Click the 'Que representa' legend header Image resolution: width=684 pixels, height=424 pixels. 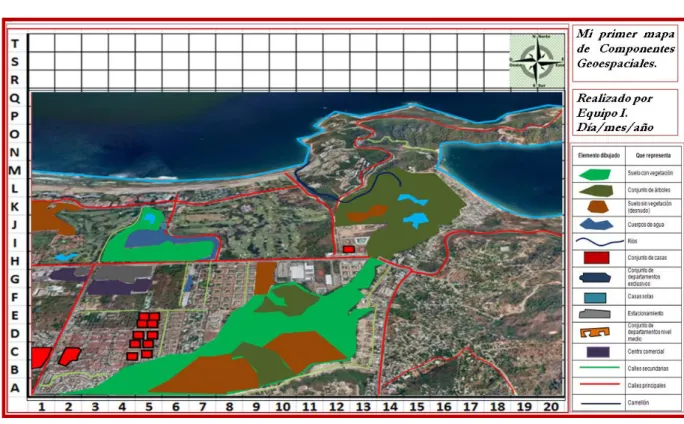(x=653, y=155)
